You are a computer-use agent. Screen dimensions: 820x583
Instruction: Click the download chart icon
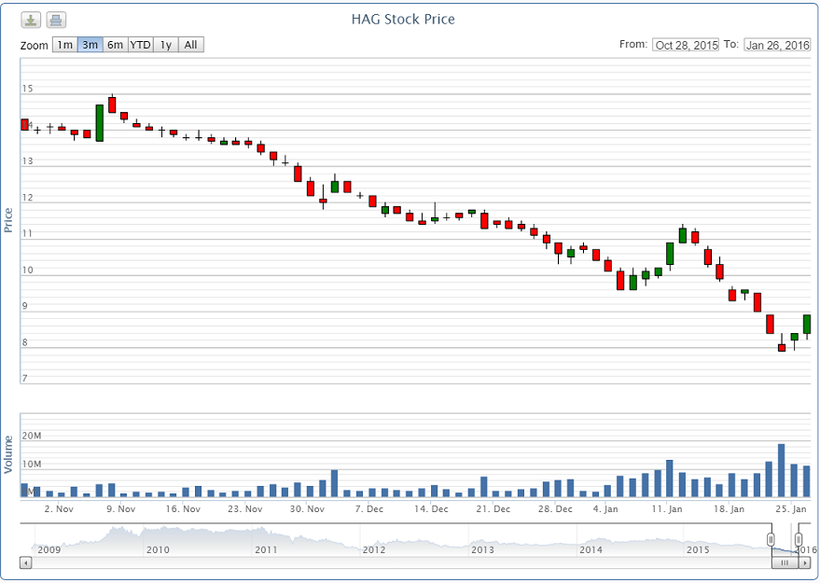(31, 20)
